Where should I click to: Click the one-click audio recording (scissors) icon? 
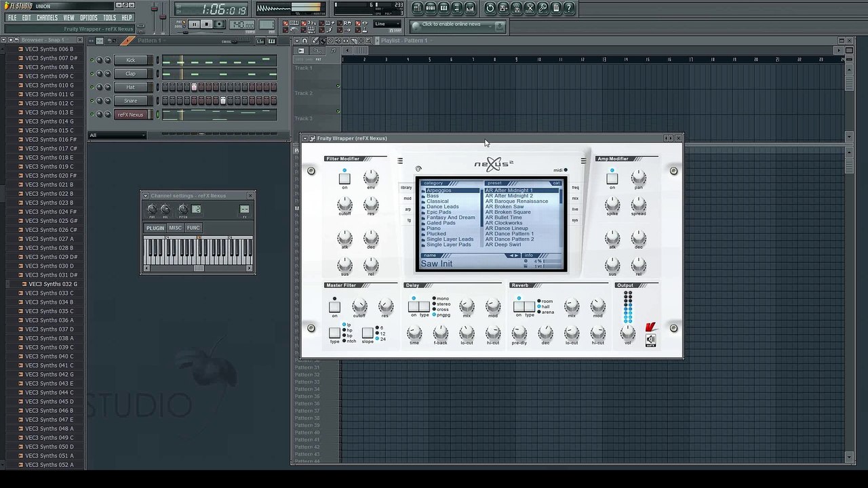click(530, 8)
